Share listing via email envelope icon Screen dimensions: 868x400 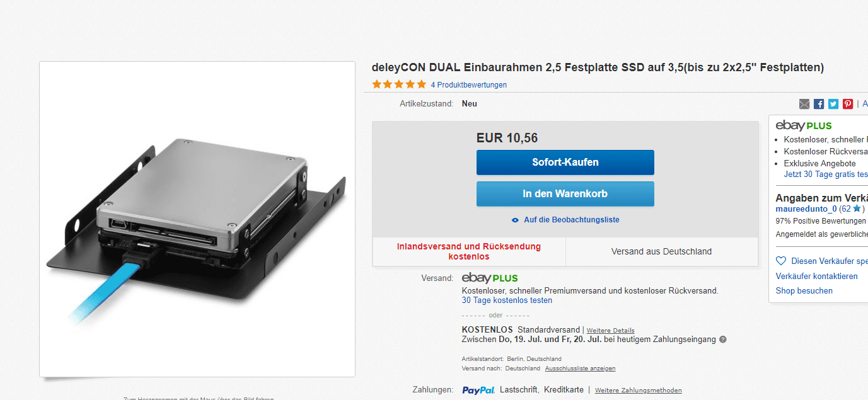coord(804,104)
